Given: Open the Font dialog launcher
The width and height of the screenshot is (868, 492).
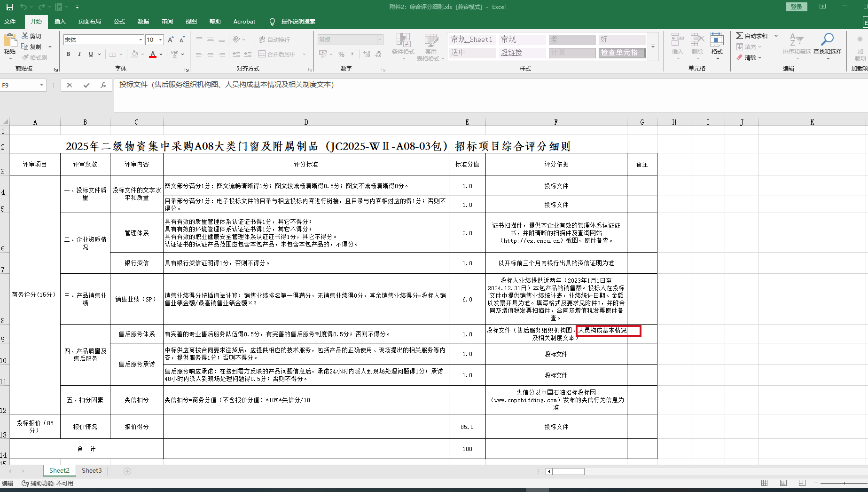Looking at the screenshot, I should [187, 70].
